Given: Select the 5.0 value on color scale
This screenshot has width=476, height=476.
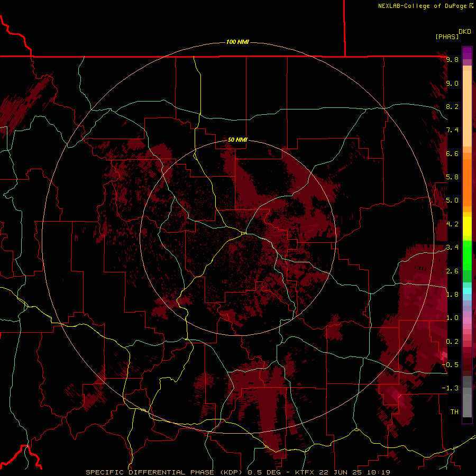Looking at the screenshot, I should click(452, 200).
